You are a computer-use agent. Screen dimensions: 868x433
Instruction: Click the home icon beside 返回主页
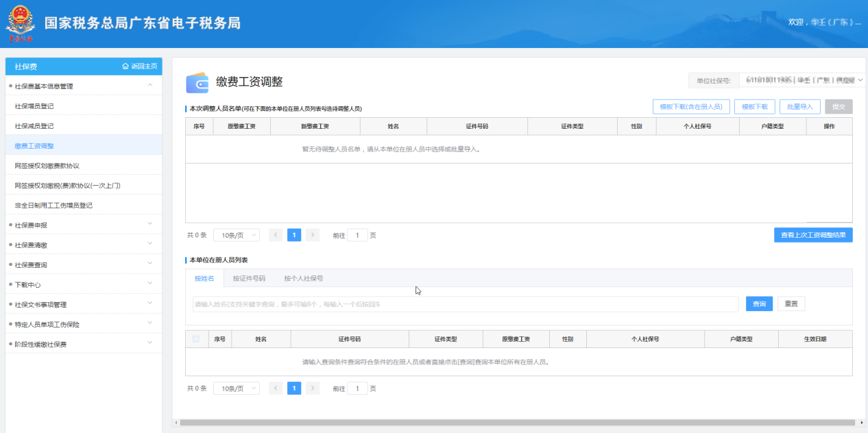125,66
